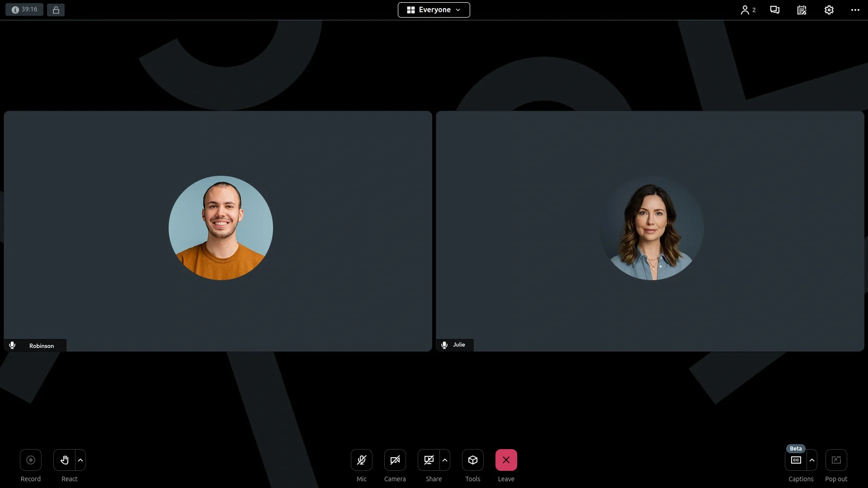
Task: Open the Tools cube icon
Action: pyautogui.click(x=473, y=460)
